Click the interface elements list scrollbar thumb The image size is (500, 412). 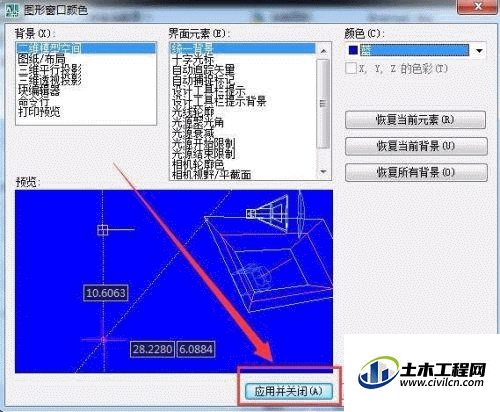(323, 104)
